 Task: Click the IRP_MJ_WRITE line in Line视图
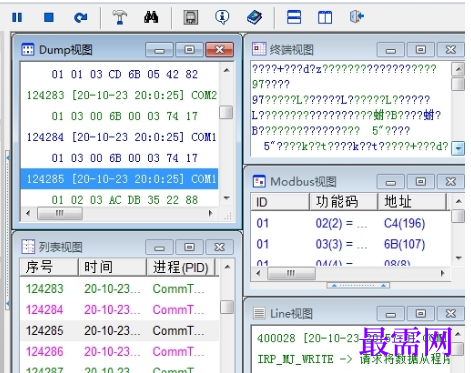354,359
